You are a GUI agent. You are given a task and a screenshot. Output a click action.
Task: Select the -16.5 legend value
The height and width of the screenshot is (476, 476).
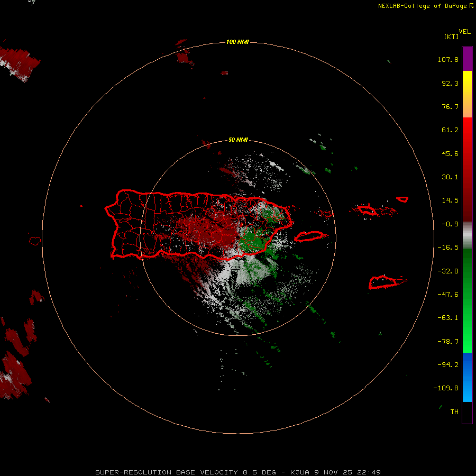(448, 248)
